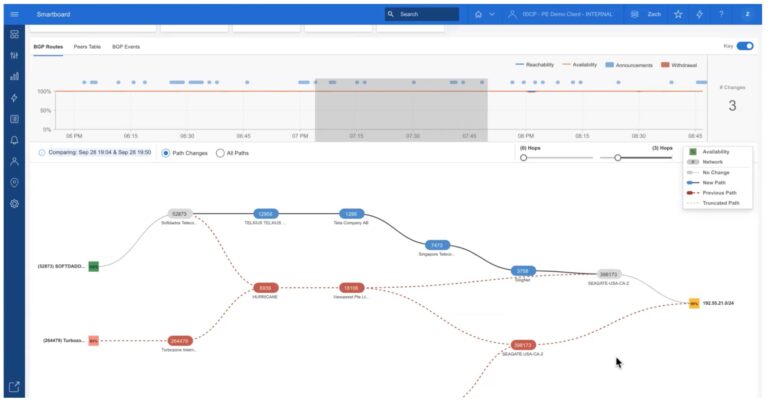The image size is (768, 405).
Task: Open alerts via the sidebar bell icon
Action: click(x=14, y=140)
